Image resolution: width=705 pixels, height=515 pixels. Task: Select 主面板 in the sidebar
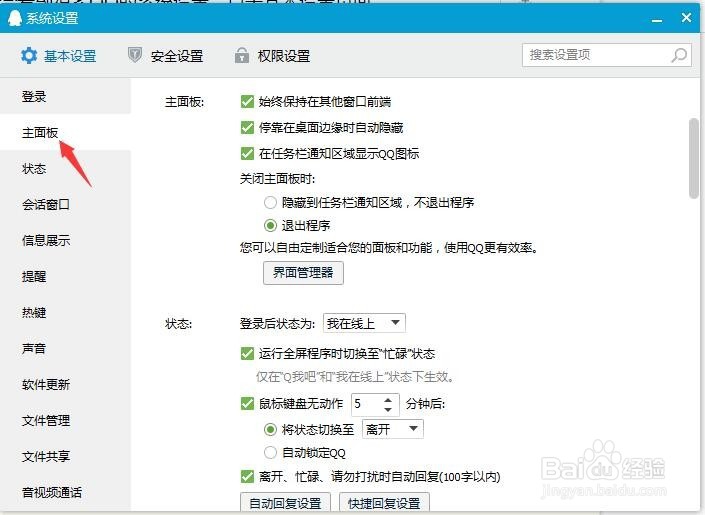65,132
